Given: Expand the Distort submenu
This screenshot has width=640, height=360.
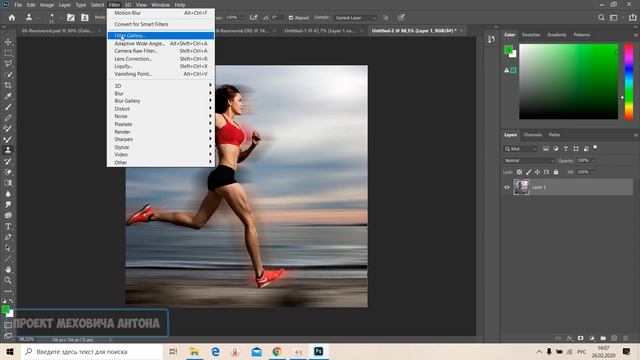Looking at the screenshot, I should pos(161,109).
